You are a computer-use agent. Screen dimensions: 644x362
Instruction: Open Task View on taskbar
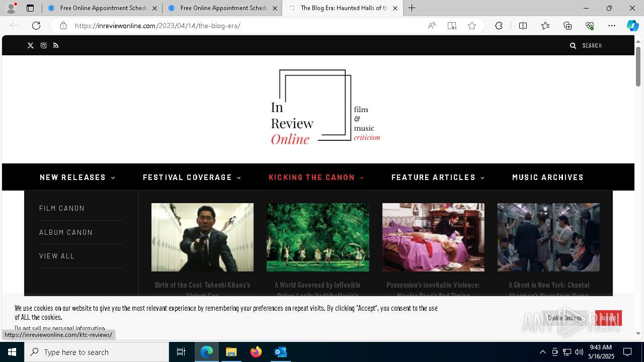(x=181, y=352)
